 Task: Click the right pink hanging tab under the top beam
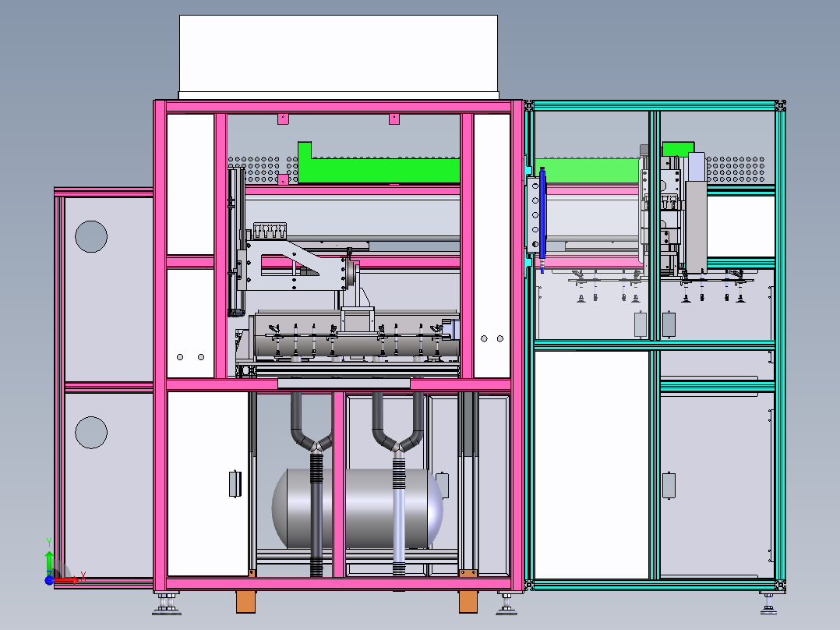pyautogui.click(x=394, y=119)
